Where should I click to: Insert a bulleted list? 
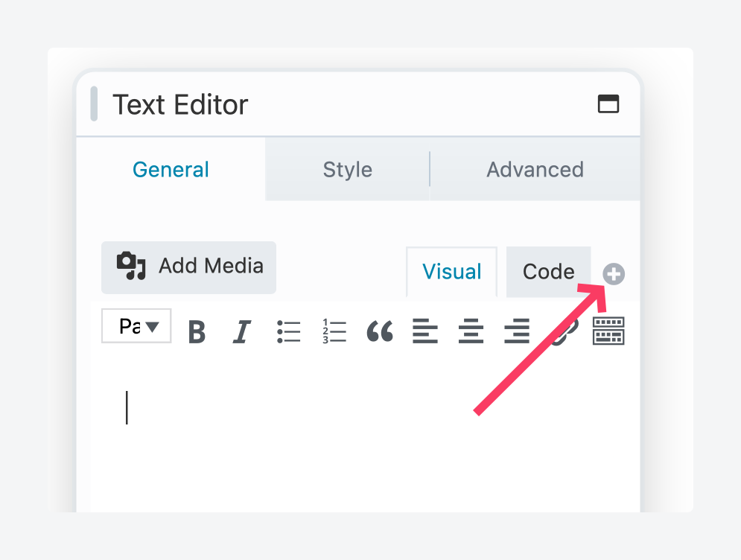pos(288,331)
